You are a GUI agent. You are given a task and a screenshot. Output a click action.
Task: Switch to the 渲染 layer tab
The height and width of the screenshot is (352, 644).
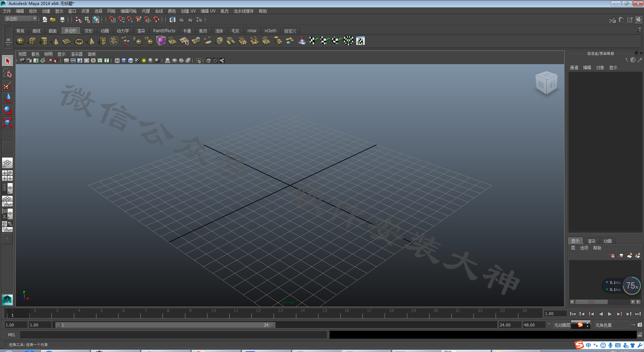point(591,241)
